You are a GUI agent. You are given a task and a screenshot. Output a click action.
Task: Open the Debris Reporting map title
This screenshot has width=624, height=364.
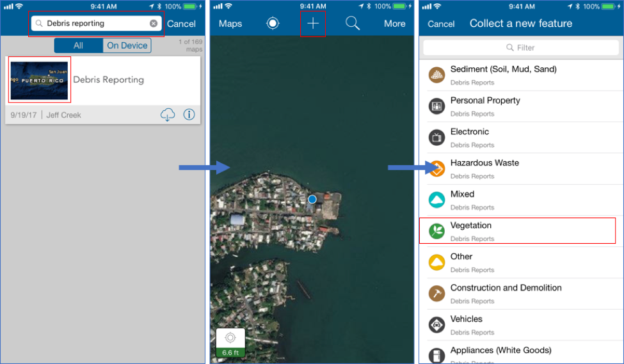tap(109, 79)
